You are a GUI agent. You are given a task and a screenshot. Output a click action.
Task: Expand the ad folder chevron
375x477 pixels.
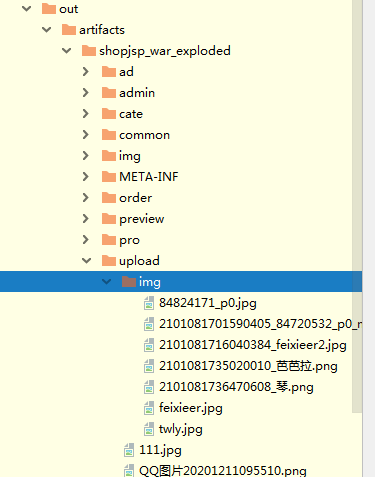click(x=86, y=72)
